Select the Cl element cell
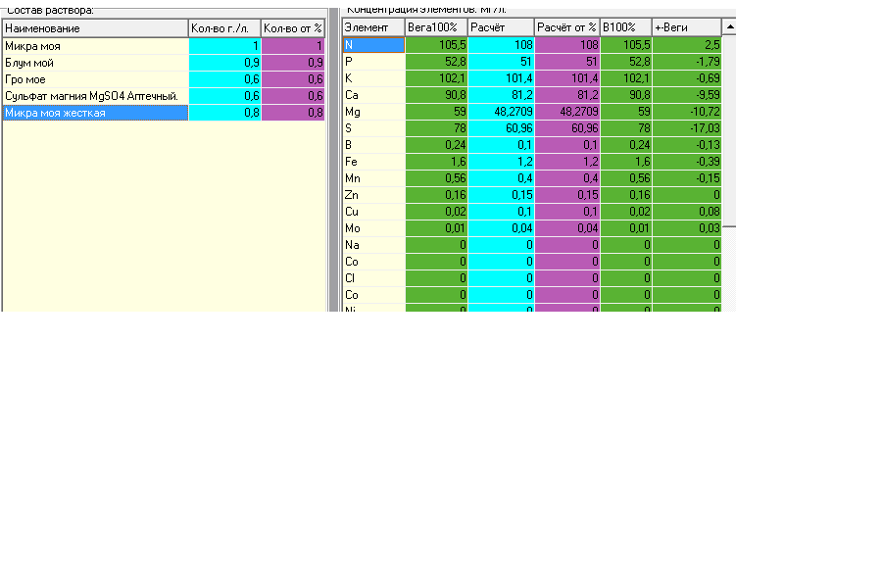This screenshot has width=882, height=588. coord(373,278)
